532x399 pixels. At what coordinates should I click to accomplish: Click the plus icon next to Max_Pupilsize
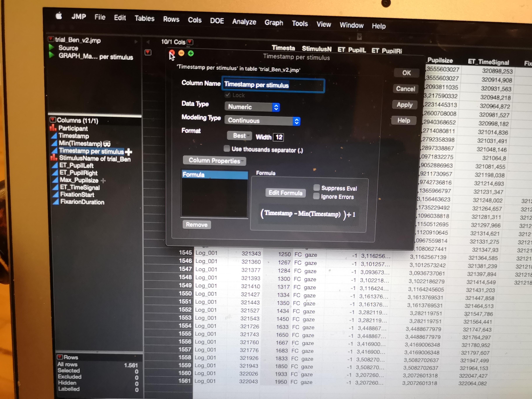tap(103, 181)
